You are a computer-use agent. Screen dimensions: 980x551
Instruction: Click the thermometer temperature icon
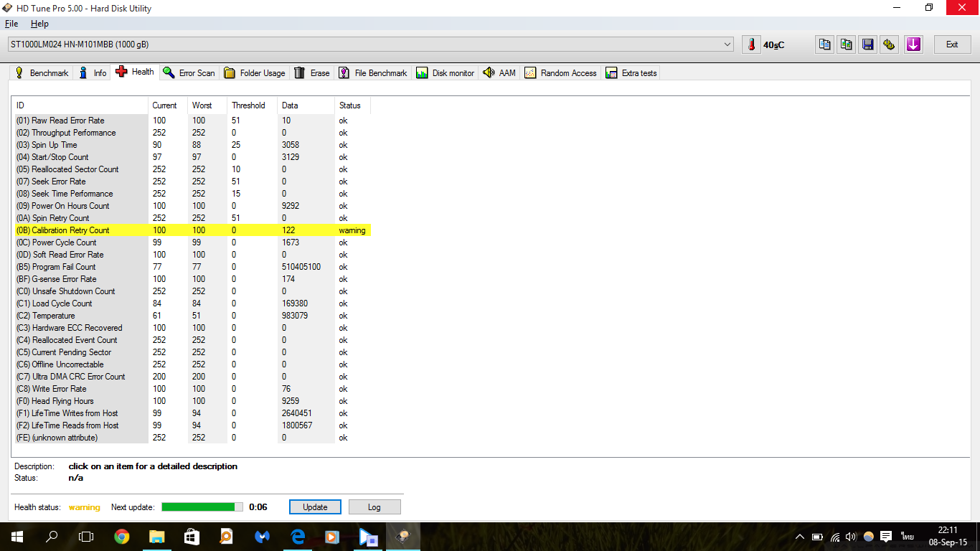(x=751, y=44)
